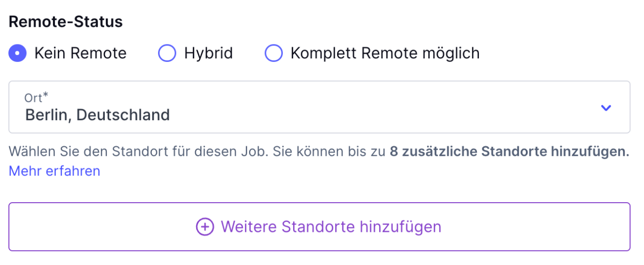Screen dimensions: 644x265
Task: Click bold "8 zusätzliche Standorte hinzufügen" text
Action: click(510, 151)
